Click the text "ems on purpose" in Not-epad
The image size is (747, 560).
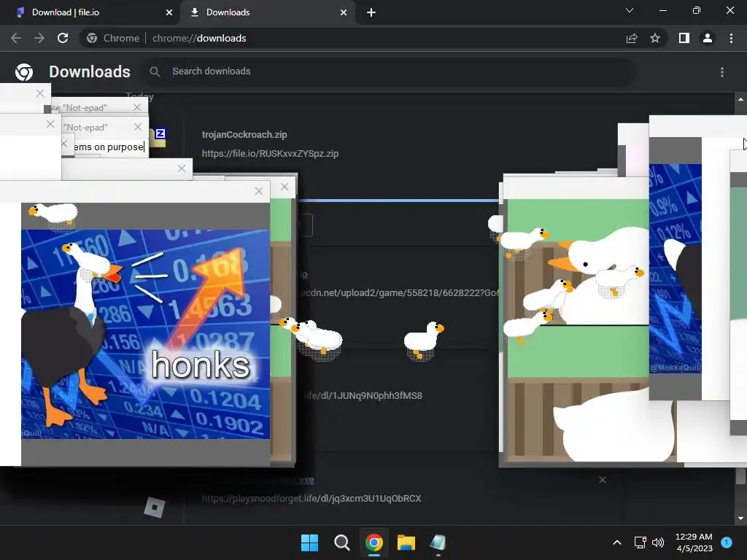(109, 147)
